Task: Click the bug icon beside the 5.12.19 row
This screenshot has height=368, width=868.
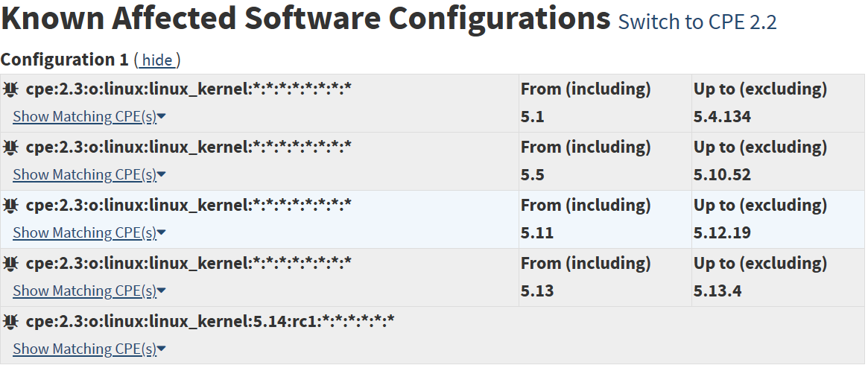Action: point(10,206)
